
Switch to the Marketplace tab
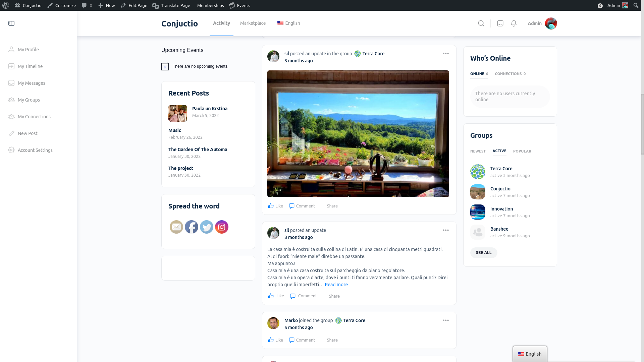[253, 23]
